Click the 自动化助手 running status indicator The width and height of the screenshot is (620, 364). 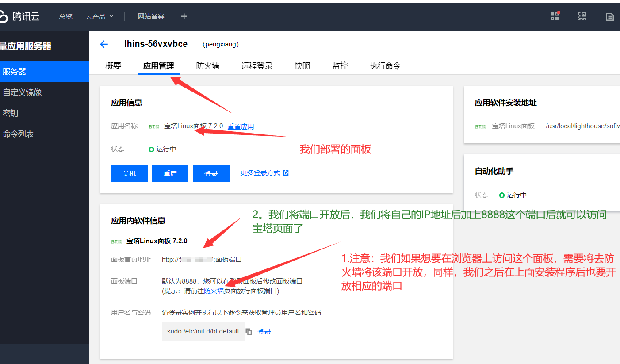501,195
